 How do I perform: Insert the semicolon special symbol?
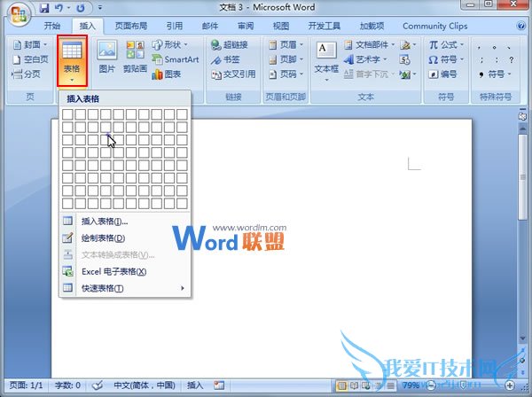click(x=481, y=59)
